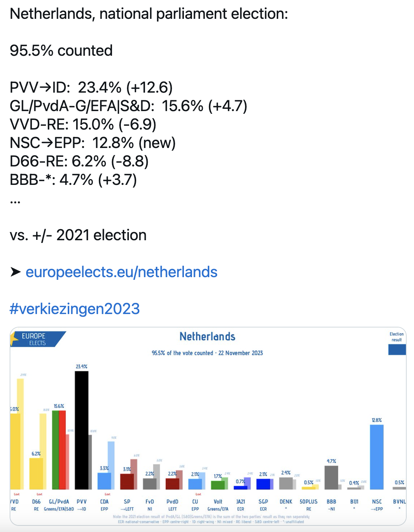Open the europeelects.eu/netherlands link
Viewport: 414px width, 532px height.
122,272
